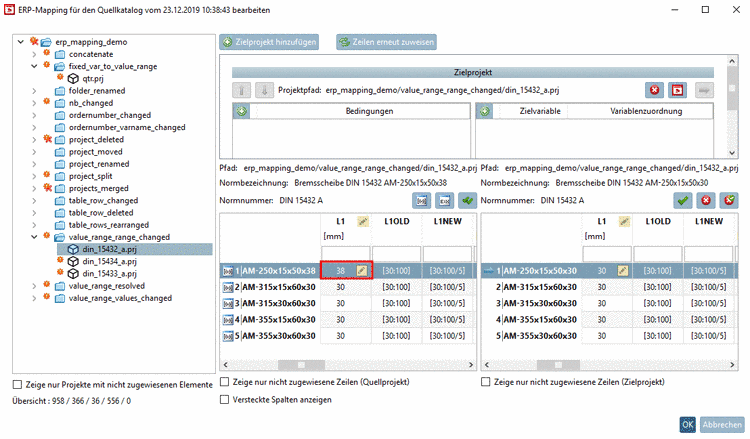Click the red X icon in the target panel
The width and height of the screenshot is (750, 439).
click(x=706, y=201)
